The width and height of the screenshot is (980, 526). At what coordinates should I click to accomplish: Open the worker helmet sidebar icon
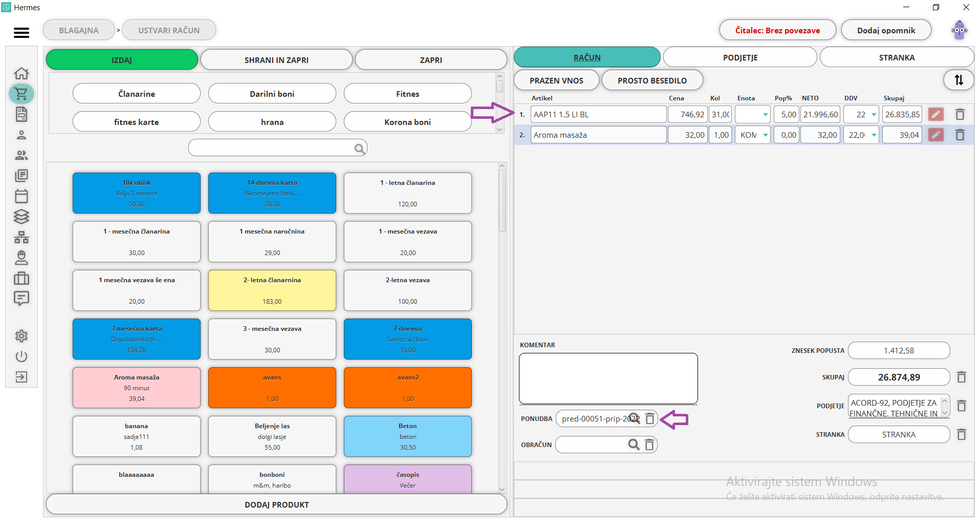click(x=21, y=258)
